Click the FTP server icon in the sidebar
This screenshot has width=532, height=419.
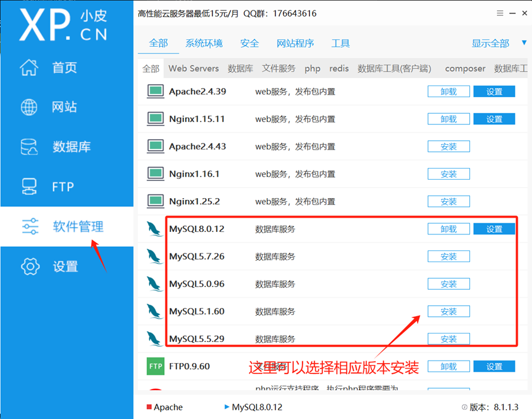point(29,186)
